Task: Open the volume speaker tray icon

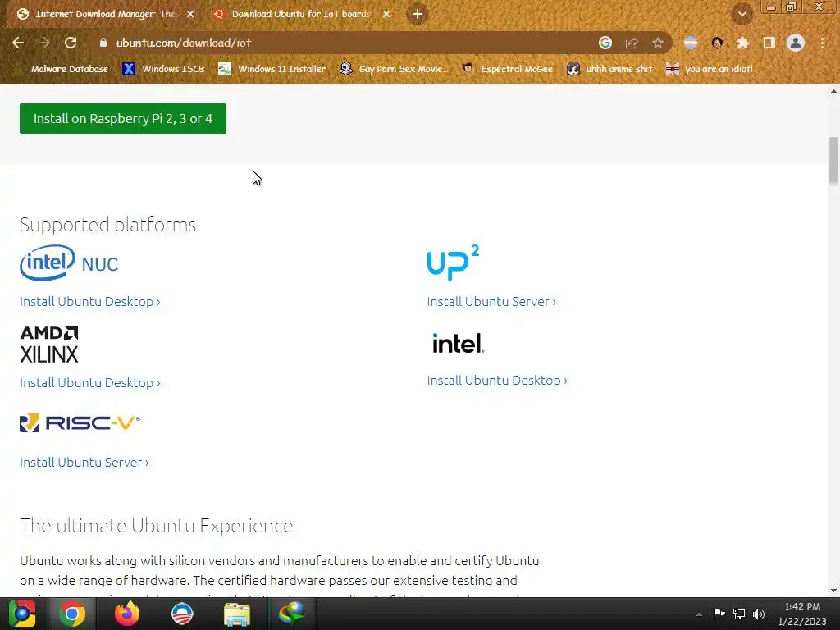Action: click(x=759, y=614)
